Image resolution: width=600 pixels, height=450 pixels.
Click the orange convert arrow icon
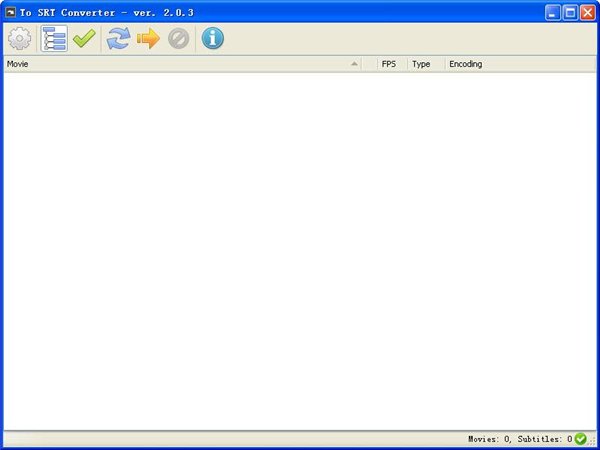click(x=148, y=38)
